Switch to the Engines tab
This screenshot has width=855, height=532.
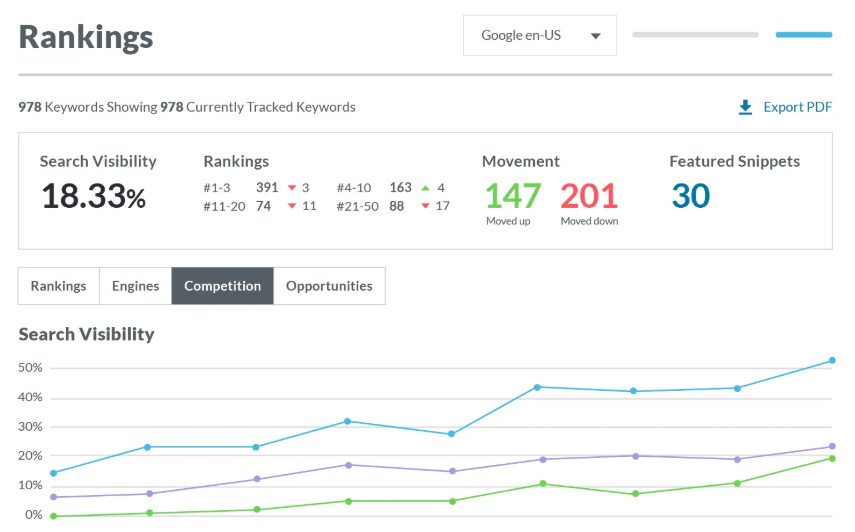[135, 286]
